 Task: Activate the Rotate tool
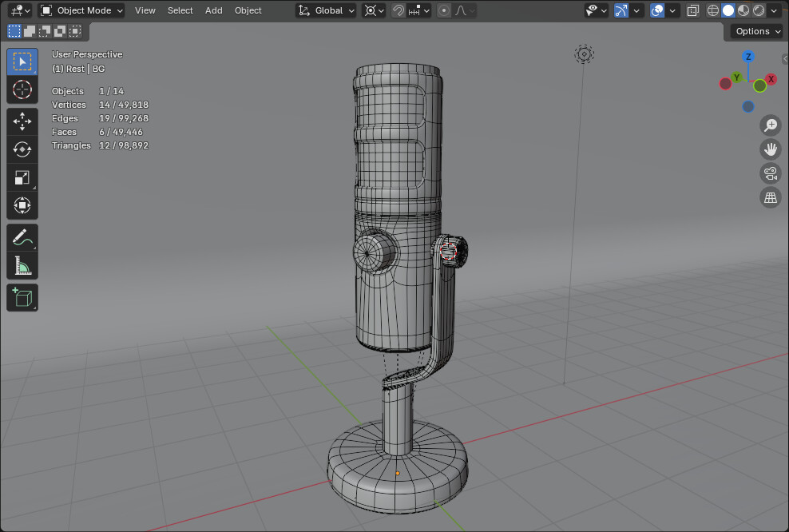pyautogui.click(x=22, y=149)
